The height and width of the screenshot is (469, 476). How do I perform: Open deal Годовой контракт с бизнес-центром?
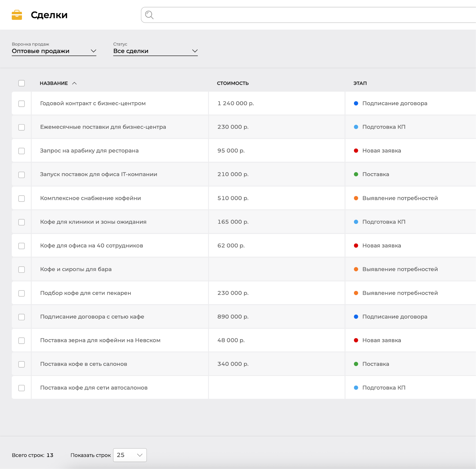93,103
